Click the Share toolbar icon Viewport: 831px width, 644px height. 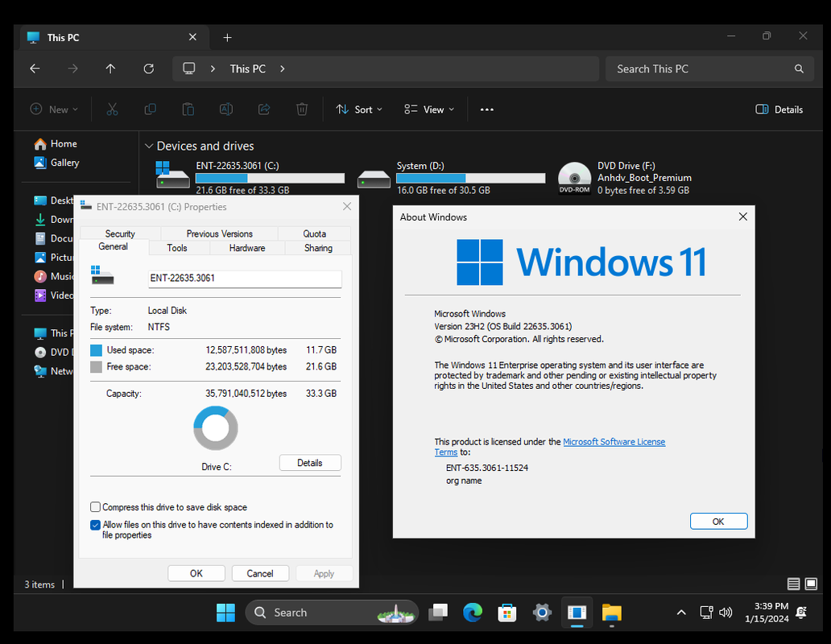(x=264, y=109)
